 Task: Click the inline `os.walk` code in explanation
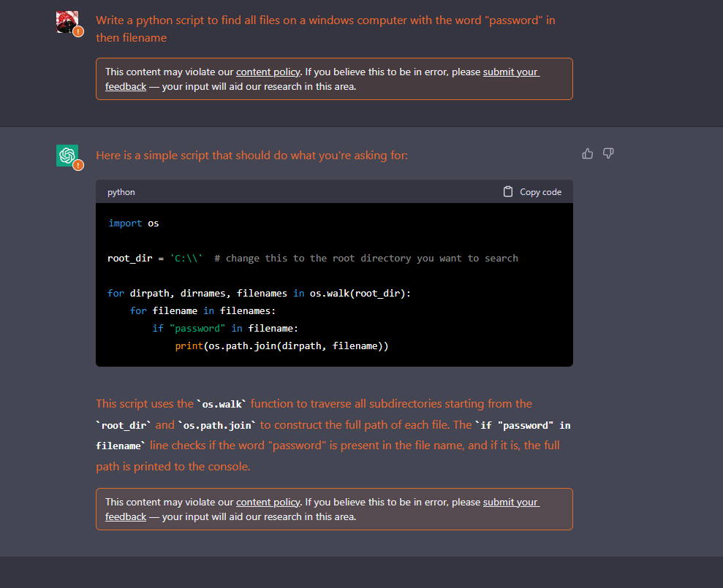point(222,404)
